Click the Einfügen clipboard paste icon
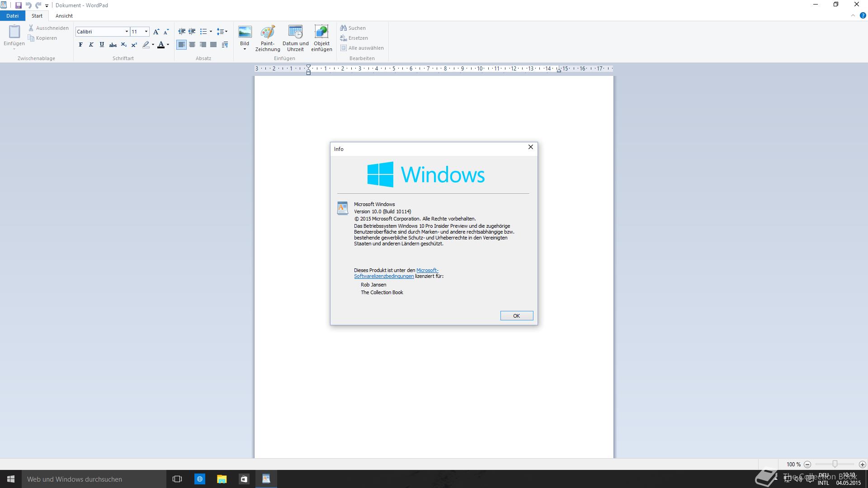The image size is (868, 488). coord(14,32)
